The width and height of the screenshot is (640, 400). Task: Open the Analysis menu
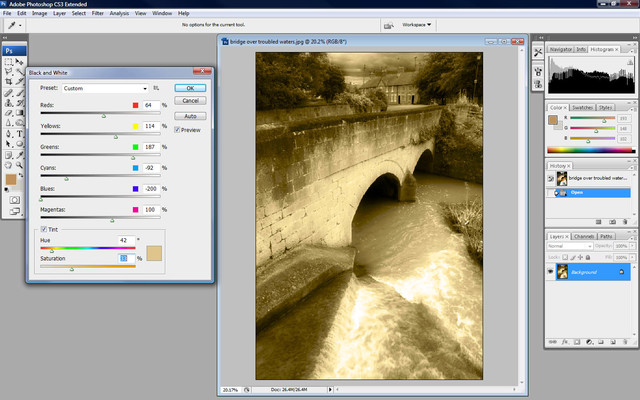(119, 13)
